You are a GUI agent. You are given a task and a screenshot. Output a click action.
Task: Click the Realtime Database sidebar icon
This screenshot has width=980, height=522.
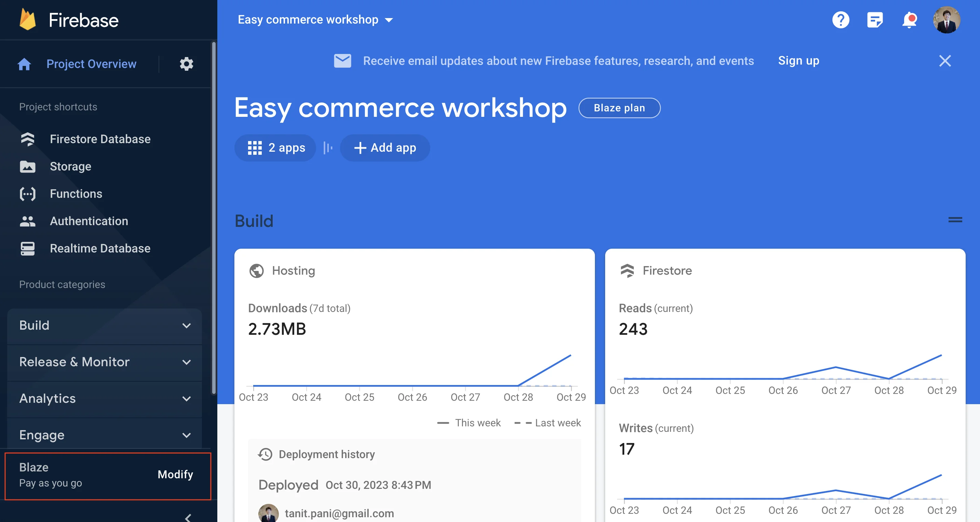tap(27, 248)
